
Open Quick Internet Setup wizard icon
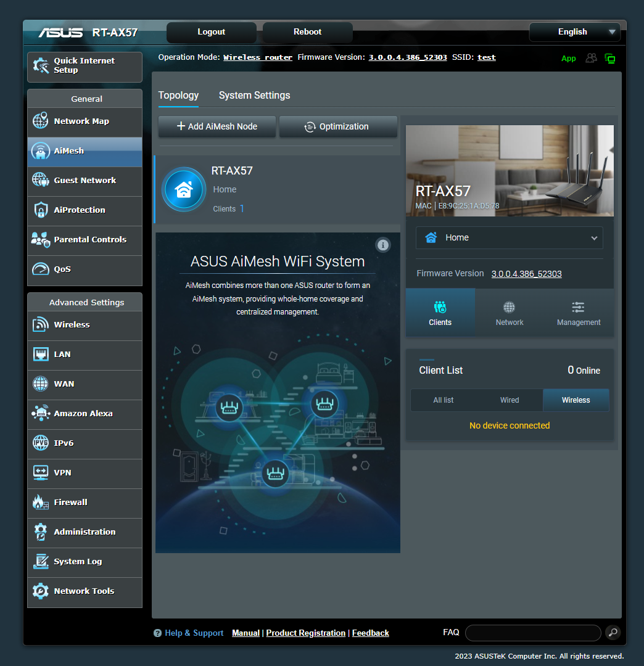(x=41, y=65)
